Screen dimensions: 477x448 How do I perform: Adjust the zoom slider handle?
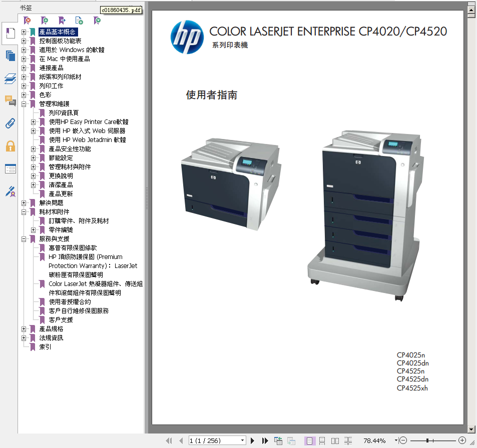427,440
